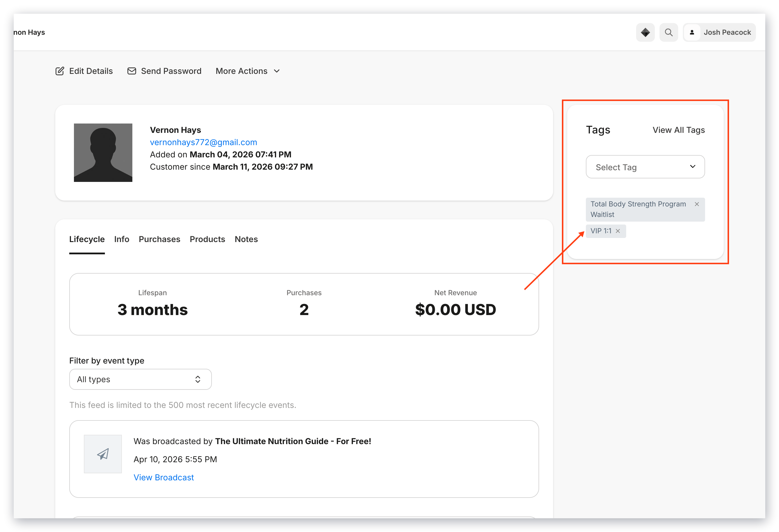Screen dimensions: 779x532
Task: Open the Select Tag dropdown
Action: pos(645,167)
